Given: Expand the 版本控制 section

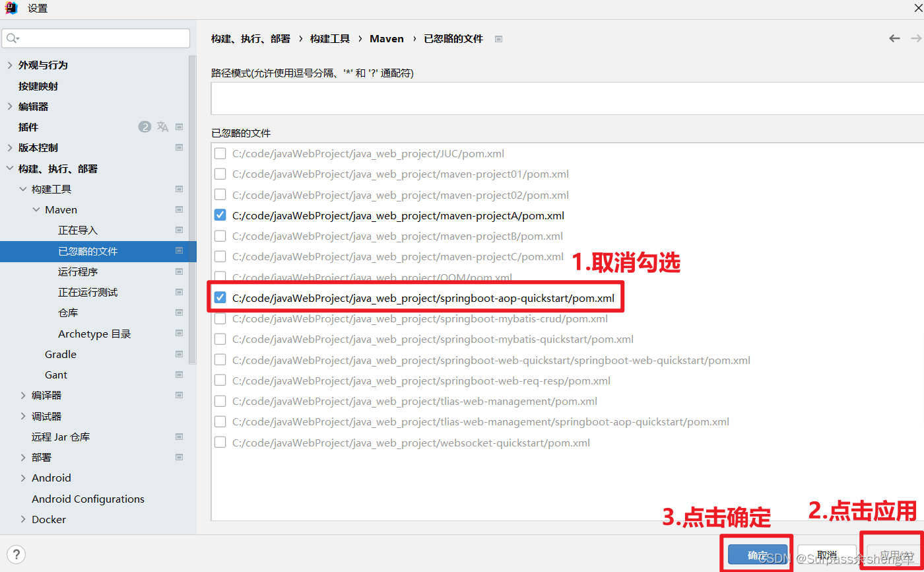Looking at the screenshot, I should point(9,147).
